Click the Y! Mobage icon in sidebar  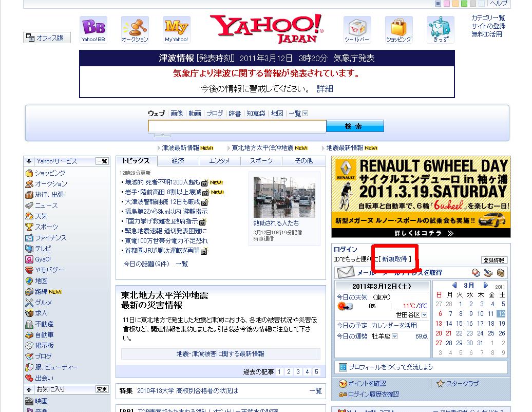(x=29, y=270)
